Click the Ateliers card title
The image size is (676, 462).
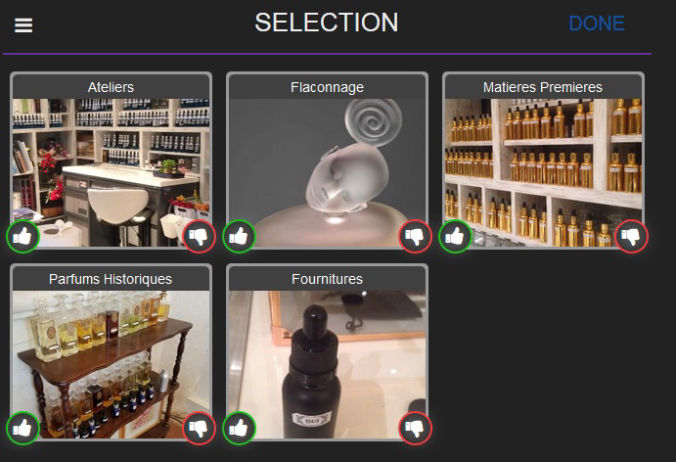[x=111, y=87]
